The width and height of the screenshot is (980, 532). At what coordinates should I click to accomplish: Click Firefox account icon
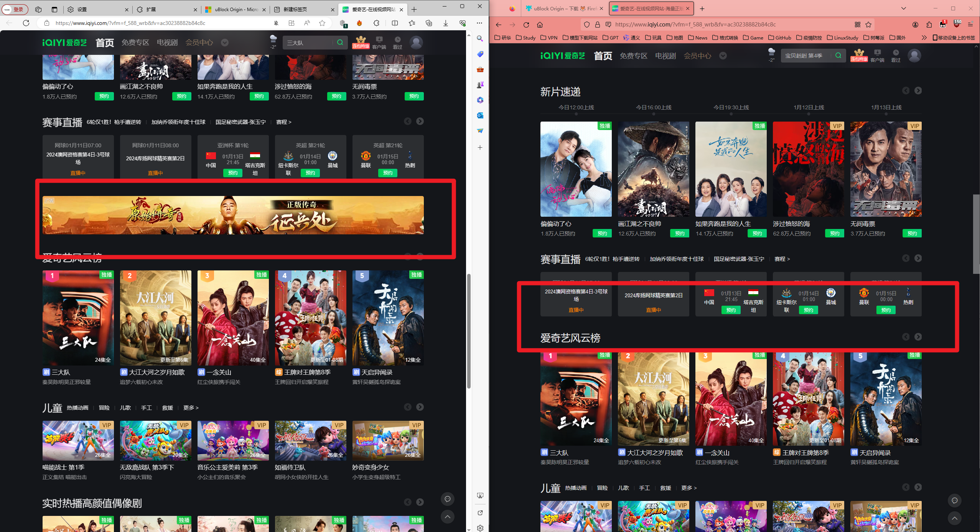click(915, 25)
